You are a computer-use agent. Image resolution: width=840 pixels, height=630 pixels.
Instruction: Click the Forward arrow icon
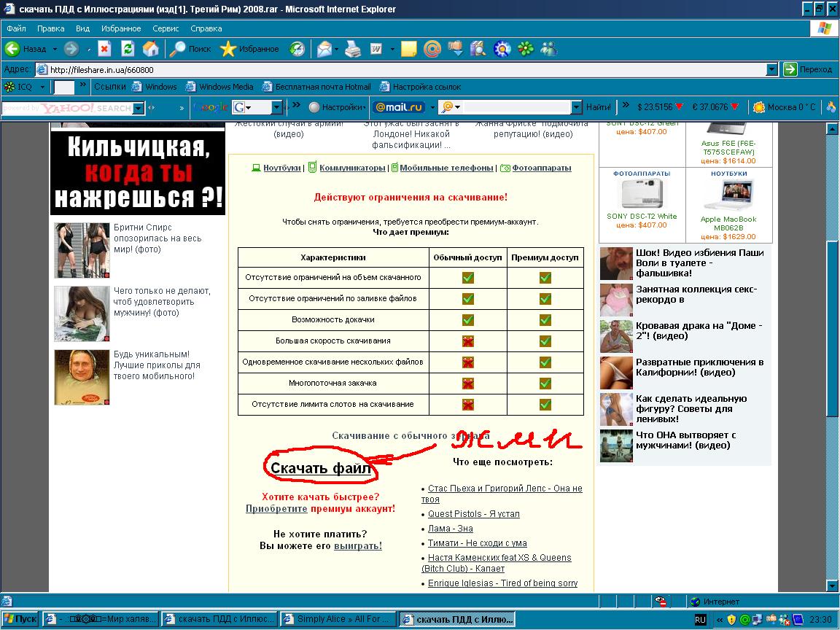[x=71, y=49]
